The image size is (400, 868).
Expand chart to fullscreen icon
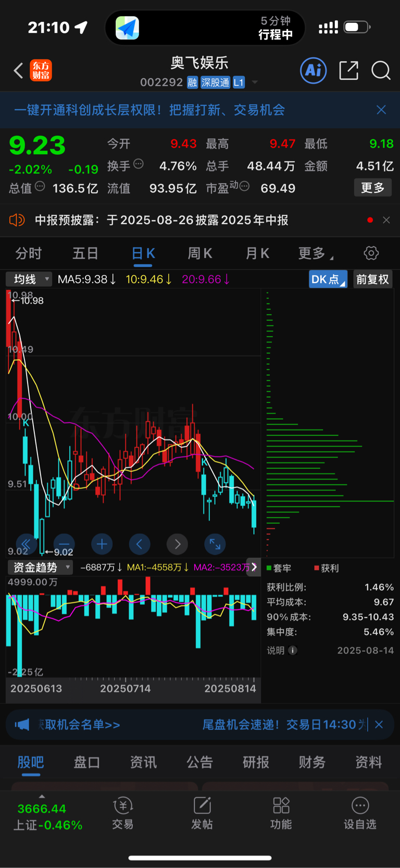215,544
